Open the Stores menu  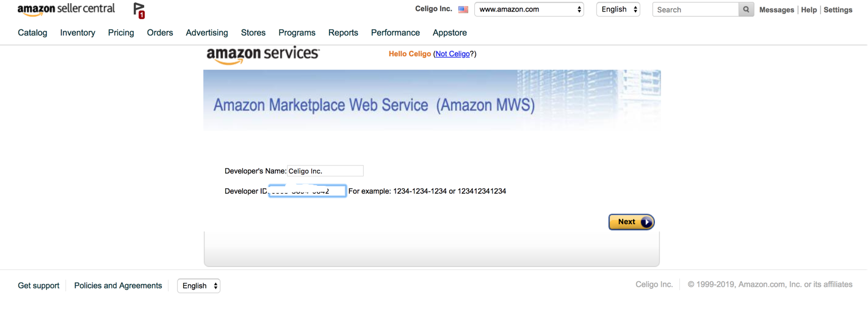(x=253, y=33)
